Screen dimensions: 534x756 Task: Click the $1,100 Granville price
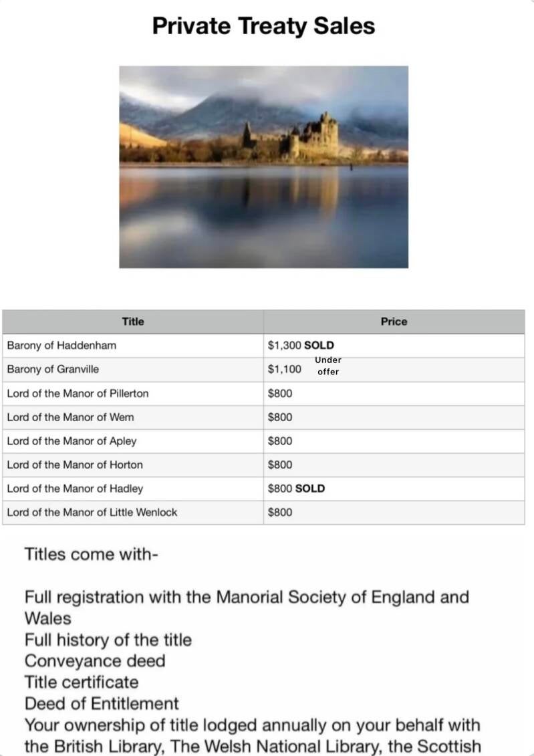(x=285, y=369)
